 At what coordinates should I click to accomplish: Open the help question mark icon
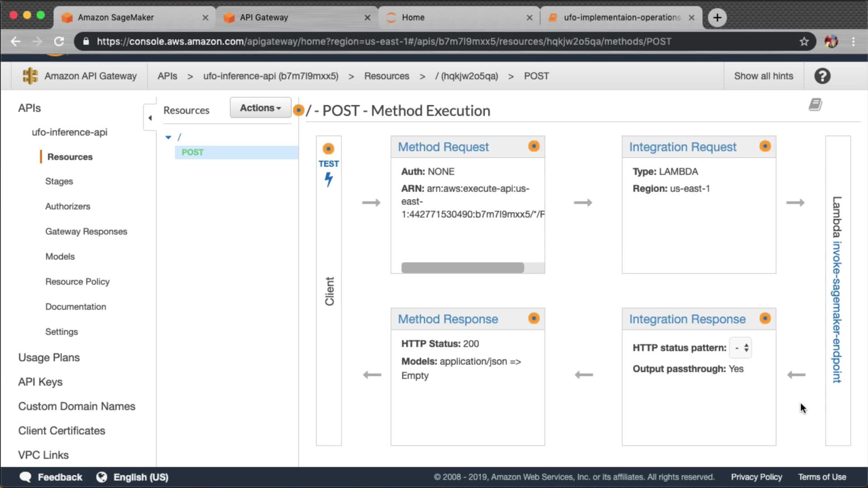822,76
